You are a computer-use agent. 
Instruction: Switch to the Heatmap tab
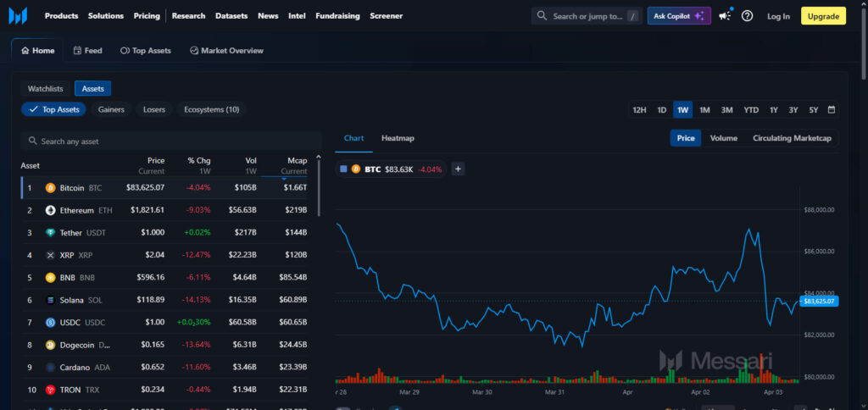(x=398, y=138)
